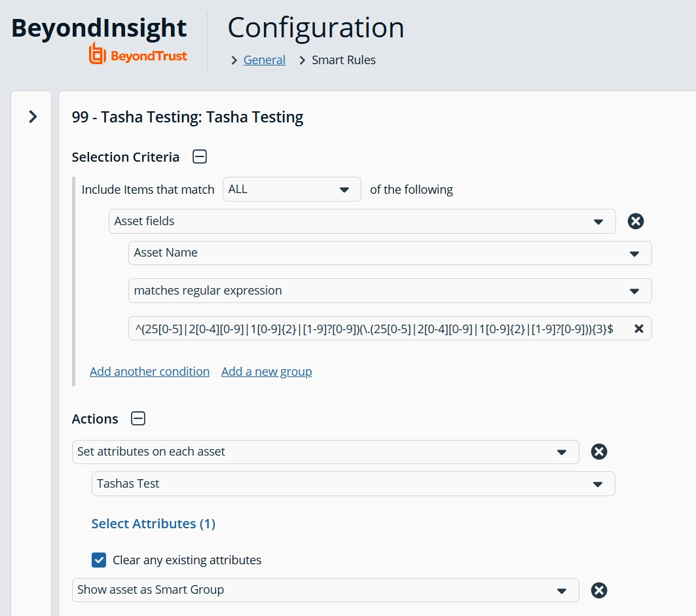Screen dimensions: 696x616
Task: Remove the Show asset as Smart Group action
Action: coord(599,590)
